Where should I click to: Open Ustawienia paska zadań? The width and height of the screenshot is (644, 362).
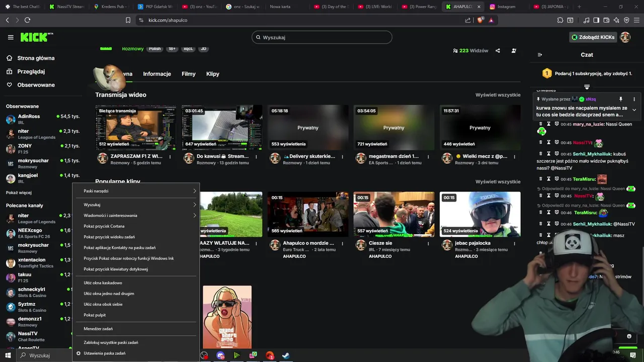click(136, 353)
